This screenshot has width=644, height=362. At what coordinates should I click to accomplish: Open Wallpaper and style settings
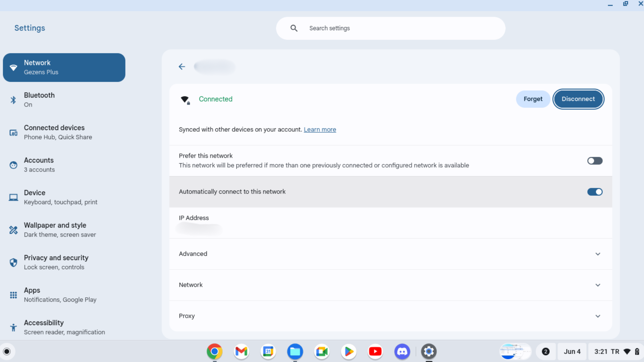pos(64,230)
